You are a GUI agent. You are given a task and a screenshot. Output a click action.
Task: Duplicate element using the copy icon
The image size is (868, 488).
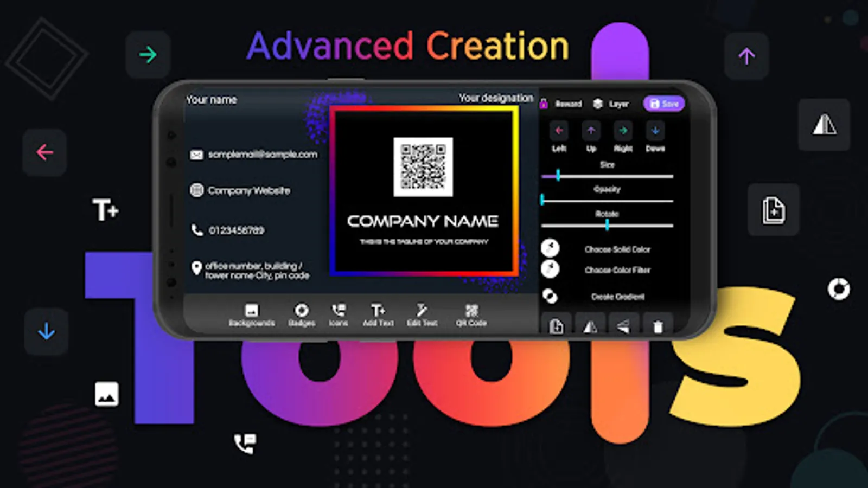click(x=556, y=326)
